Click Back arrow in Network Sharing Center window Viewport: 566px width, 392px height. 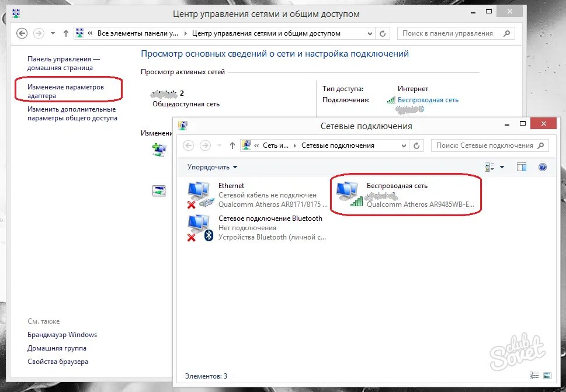(22, 33)
